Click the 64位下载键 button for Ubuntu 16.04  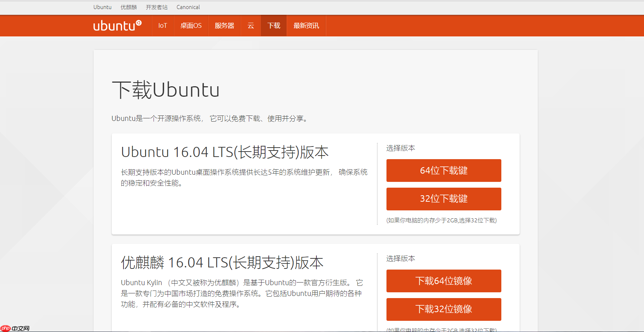(444, 170)
